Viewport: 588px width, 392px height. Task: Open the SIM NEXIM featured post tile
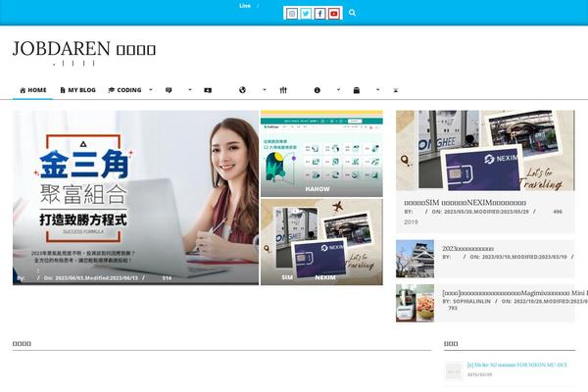coord(321,242)
